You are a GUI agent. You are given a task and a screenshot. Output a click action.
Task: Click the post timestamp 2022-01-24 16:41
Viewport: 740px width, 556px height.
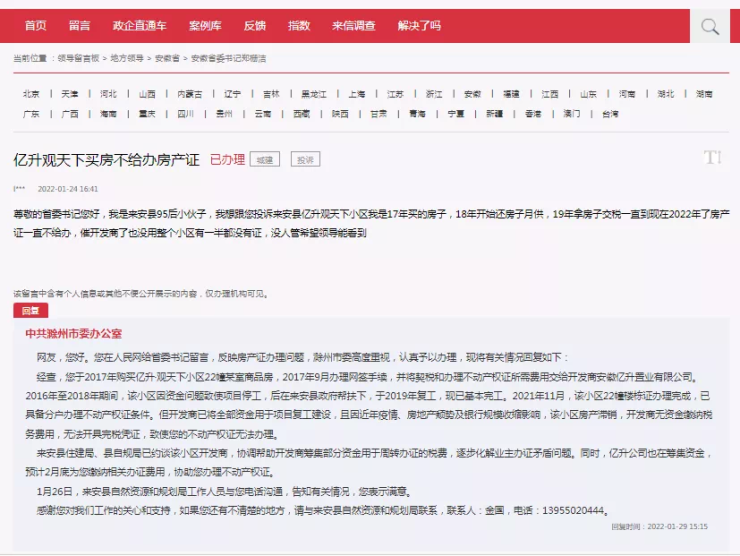tap(68, 189)
